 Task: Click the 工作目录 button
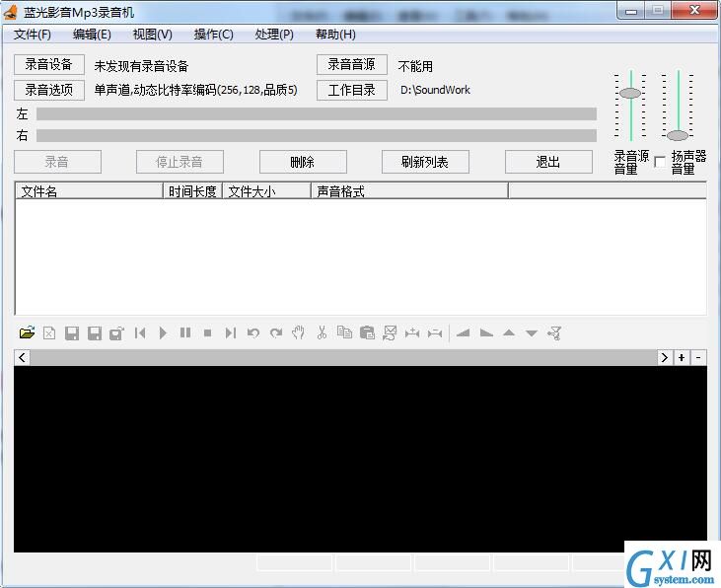(x=352, y=90)
